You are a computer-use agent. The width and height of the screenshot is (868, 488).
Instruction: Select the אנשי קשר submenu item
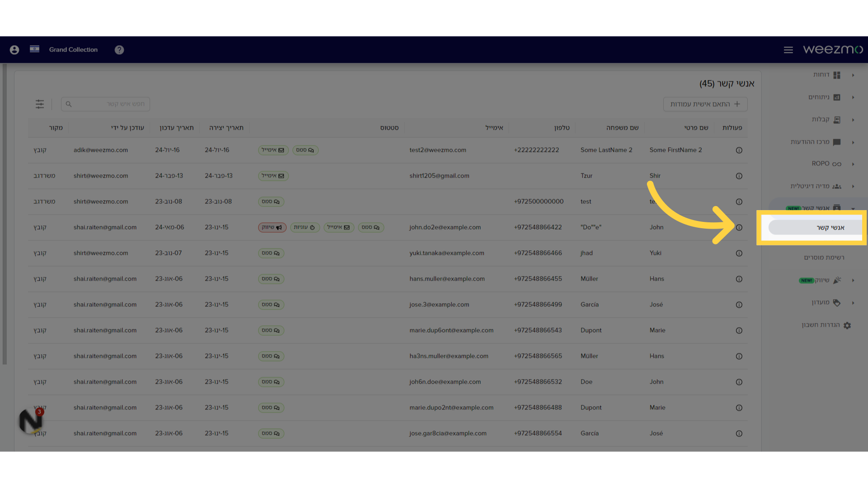(816, 227)
